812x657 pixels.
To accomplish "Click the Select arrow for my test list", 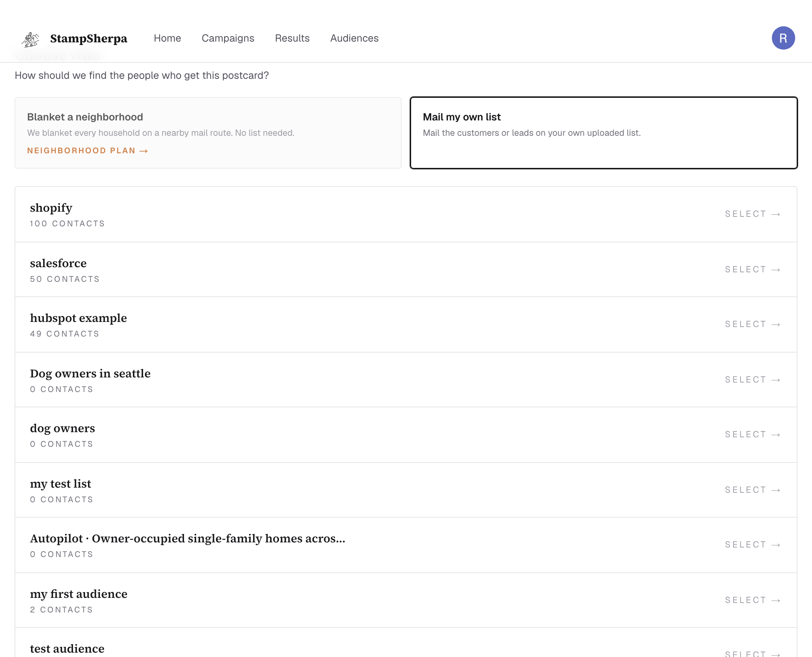I will 775,490.
